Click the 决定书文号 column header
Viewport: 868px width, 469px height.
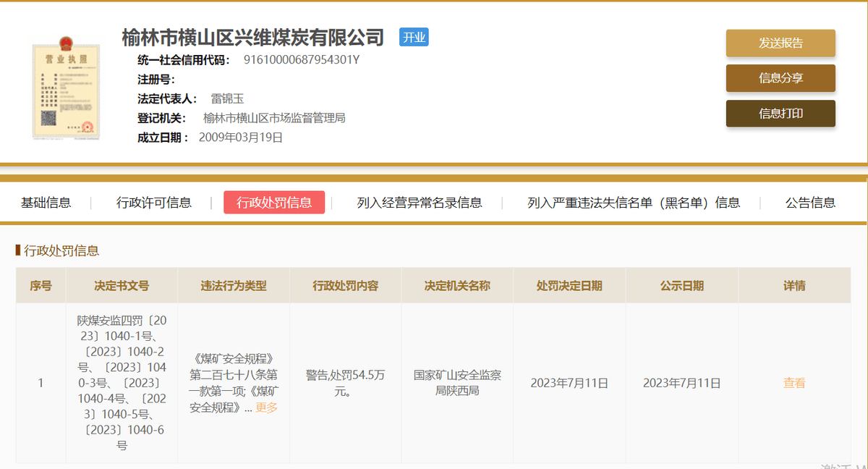122,286
